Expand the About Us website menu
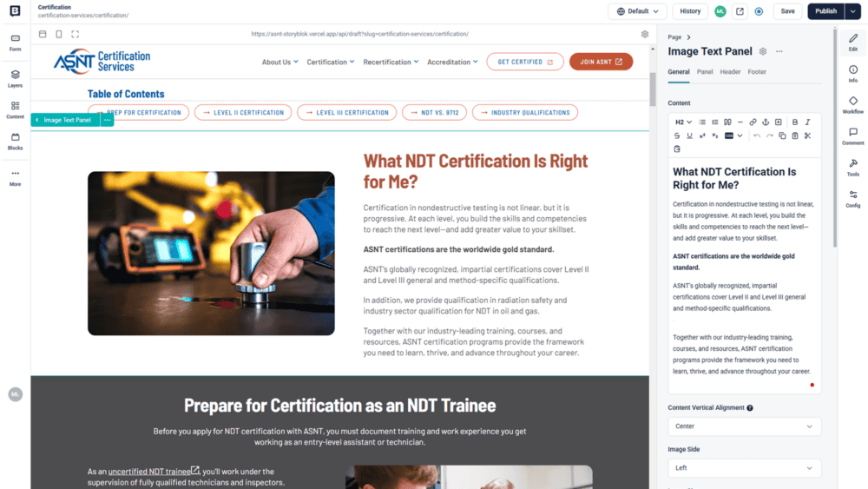Viewport: 868px width, 489px height. tap(280, 62)
